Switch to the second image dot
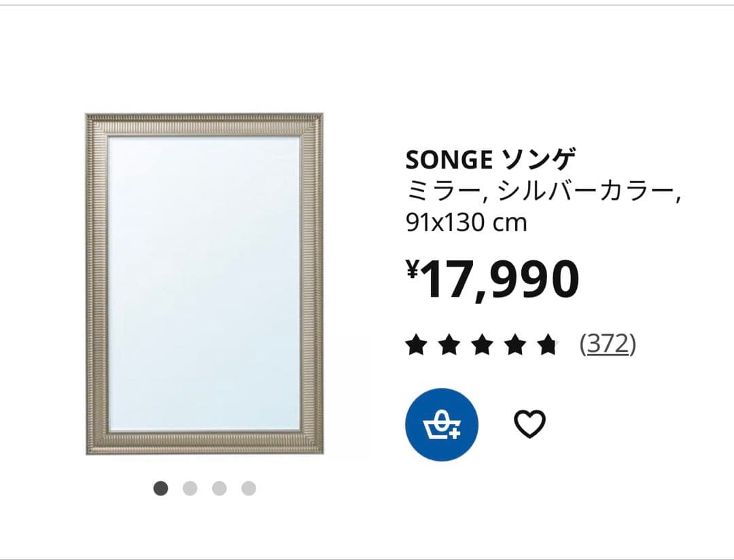 tap(190, 488)
